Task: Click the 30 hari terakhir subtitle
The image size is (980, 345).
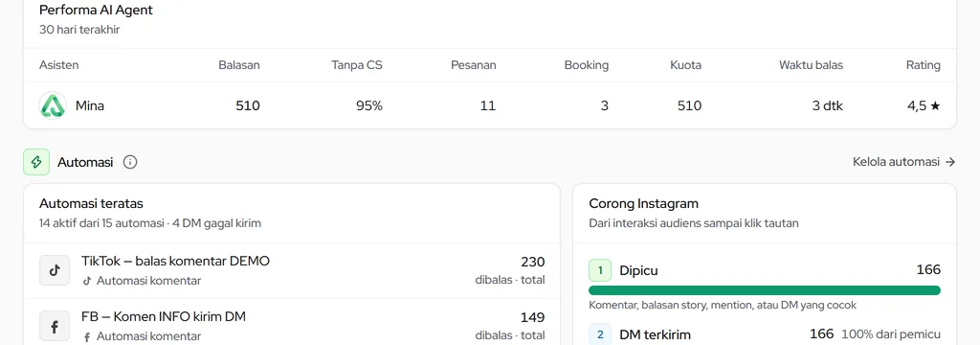Action: (x=79, y=30)
